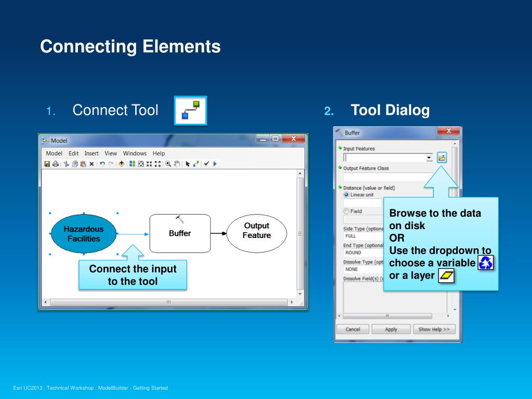Open the View menu
The width and height of the screenshot is (532, 399).
(111, 153)
